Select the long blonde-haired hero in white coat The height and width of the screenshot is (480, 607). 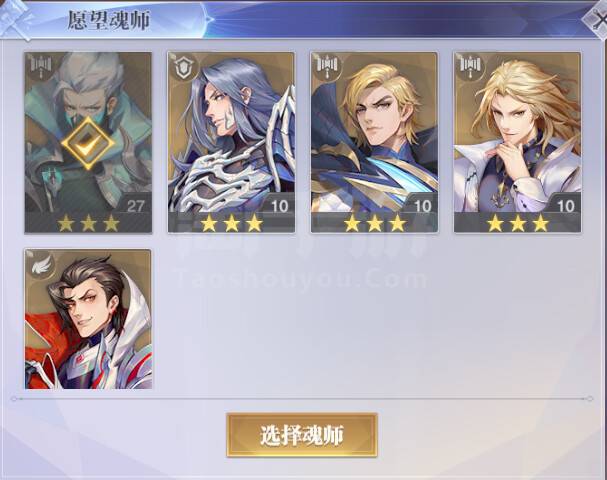[518, 143]
